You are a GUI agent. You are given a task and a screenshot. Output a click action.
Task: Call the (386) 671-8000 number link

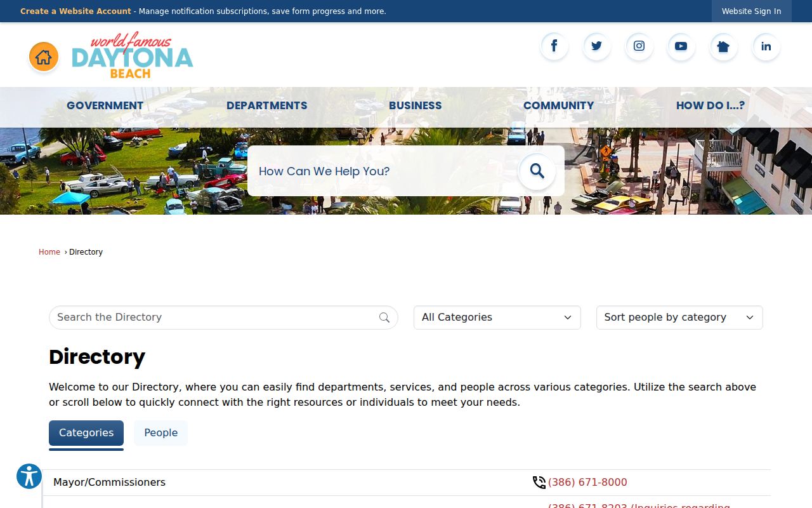587,483
